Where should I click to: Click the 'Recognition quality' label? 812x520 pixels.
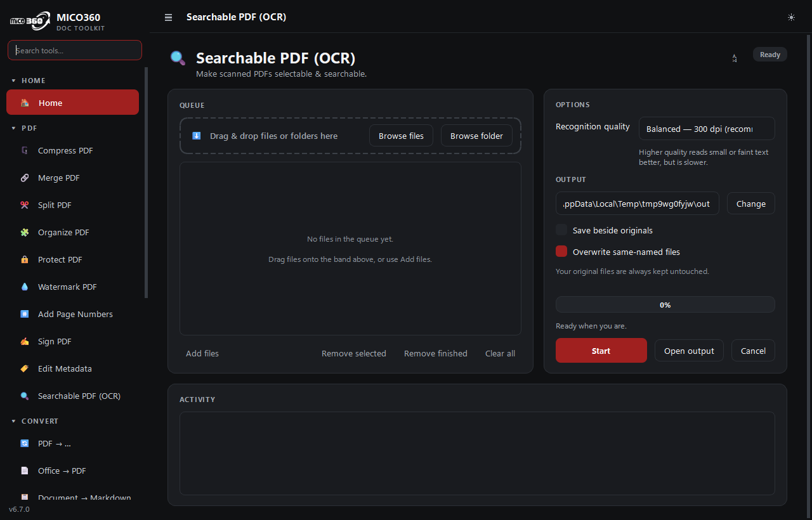tap(593, 127)
